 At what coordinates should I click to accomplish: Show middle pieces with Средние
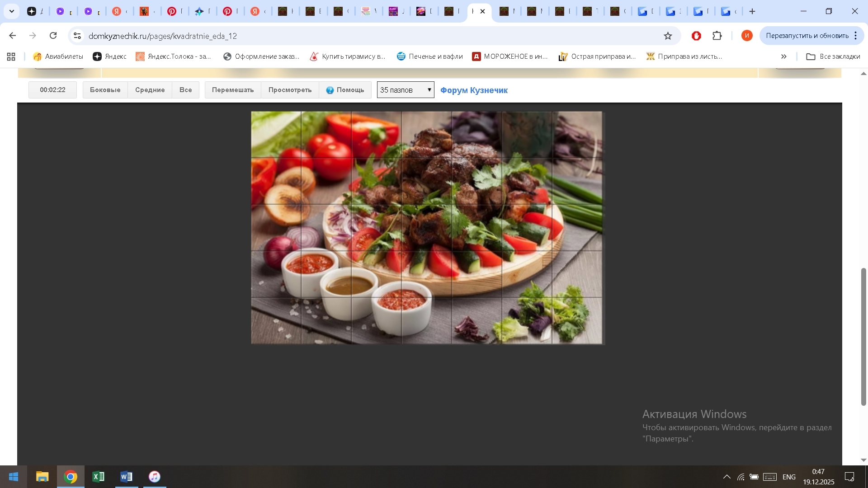click(x=150, y=90)
